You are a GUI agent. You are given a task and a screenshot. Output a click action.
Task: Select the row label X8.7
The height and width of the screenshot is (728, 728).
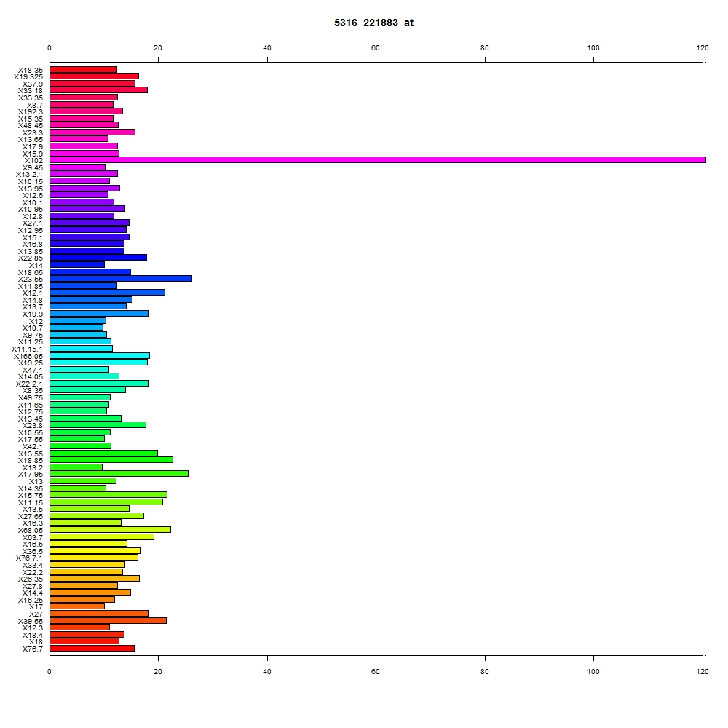click(35, 106)
